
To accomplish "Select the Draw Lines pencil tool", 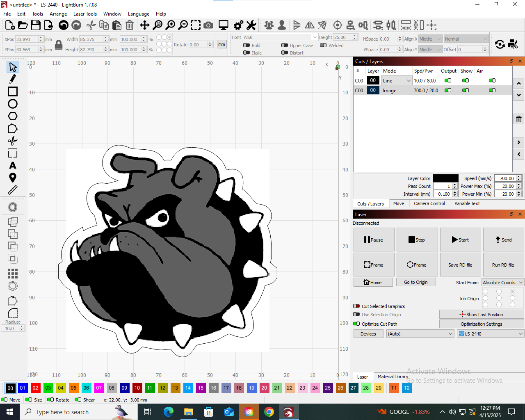I will coord(12,79).
